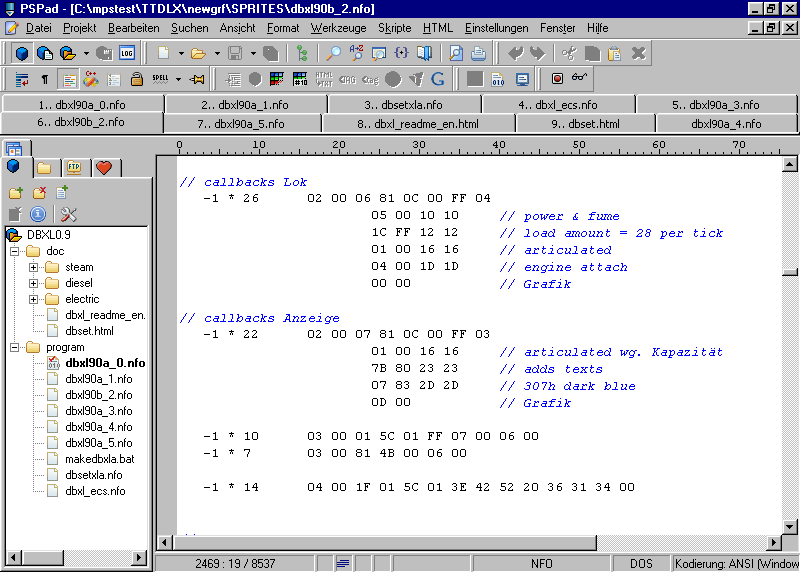Click the new project cube-with-page icon
The height and width of the screenshot is (572, 800).
[45, 53]
